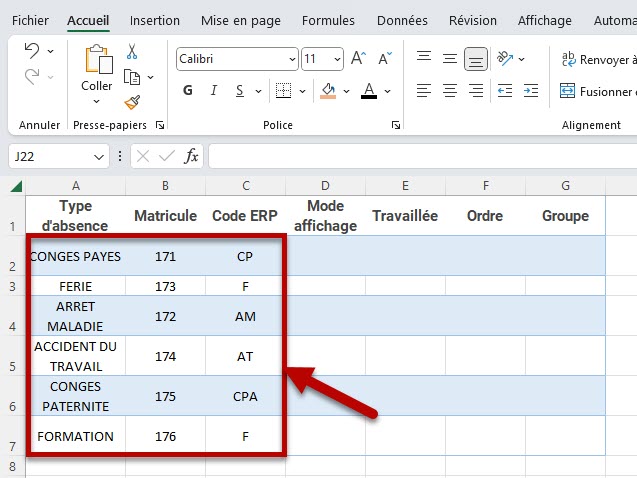
Task: Click the Format Painter brush icon
Action: 132,102
